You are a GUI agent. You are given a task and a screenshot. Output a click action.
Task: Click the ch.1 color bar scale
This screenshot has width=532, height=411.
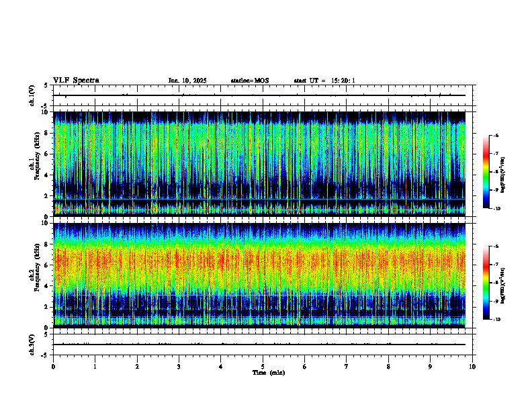(x=486, y=172)
